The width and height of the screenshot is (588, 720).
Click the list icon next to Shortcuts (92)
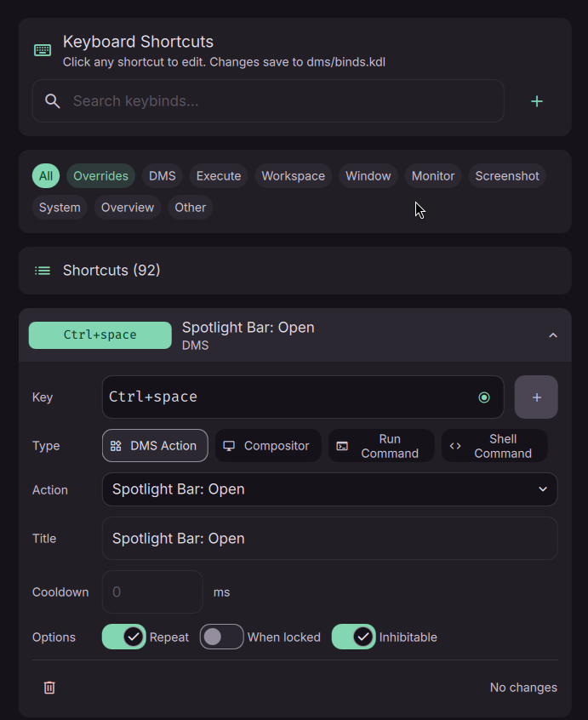pyautogui.click(x=43, y=271)
